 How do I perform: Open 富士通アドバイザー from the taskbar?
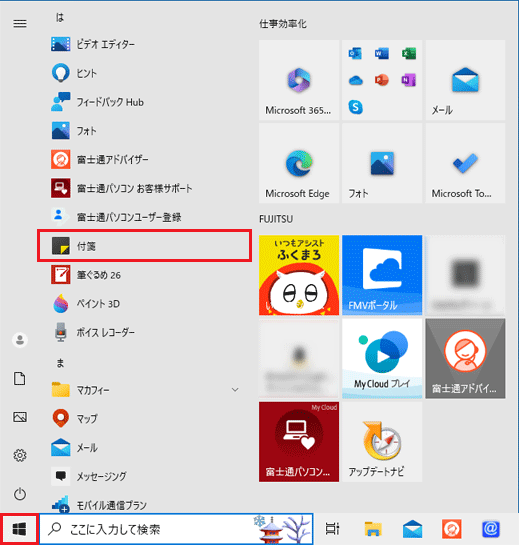click(x=452, y=529)
